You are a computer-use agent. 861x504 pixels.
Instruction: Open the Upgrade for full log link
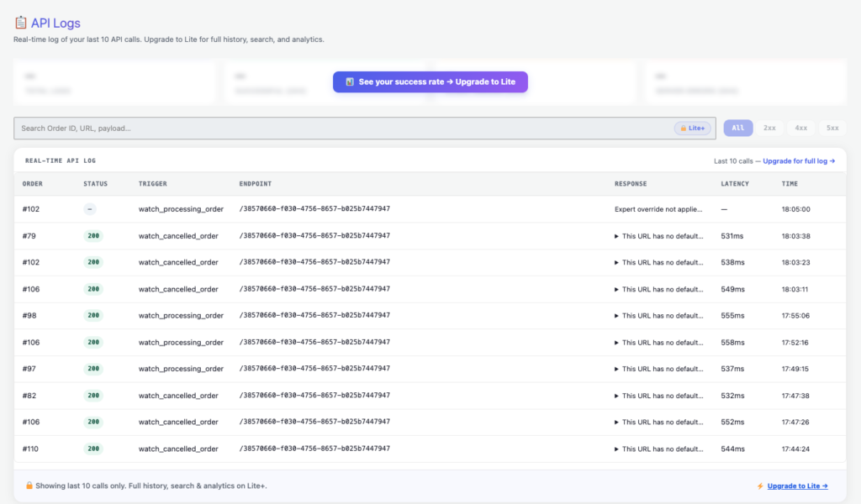point(799,161)
